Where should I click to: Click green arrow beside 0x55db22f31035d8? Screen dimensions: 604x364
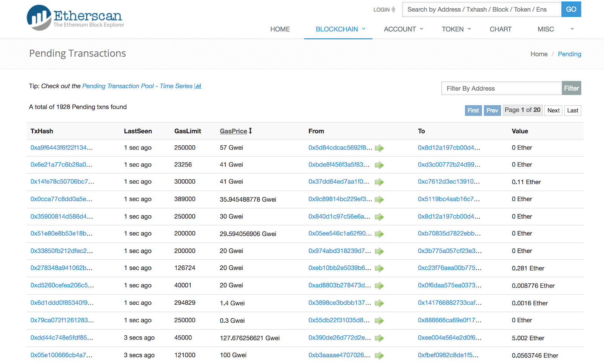(x=379, y=321)
